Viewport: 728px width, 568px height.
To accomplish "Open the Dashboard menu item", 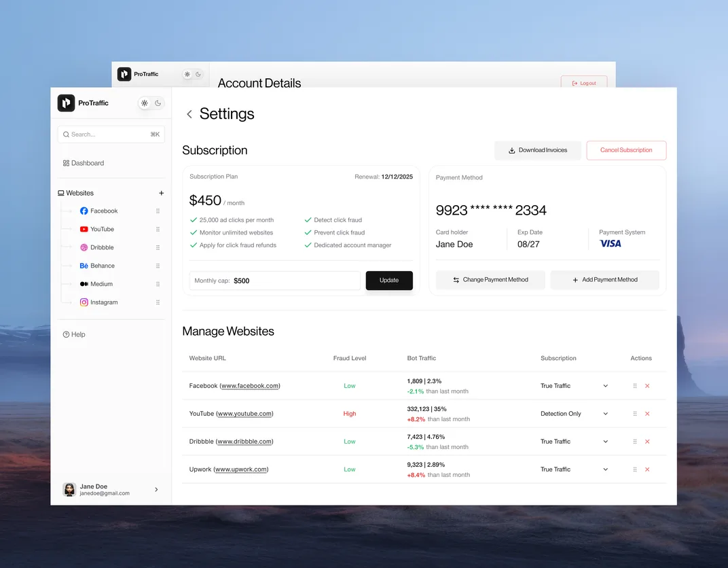I will pyautogui.click(x=84, y=163).
